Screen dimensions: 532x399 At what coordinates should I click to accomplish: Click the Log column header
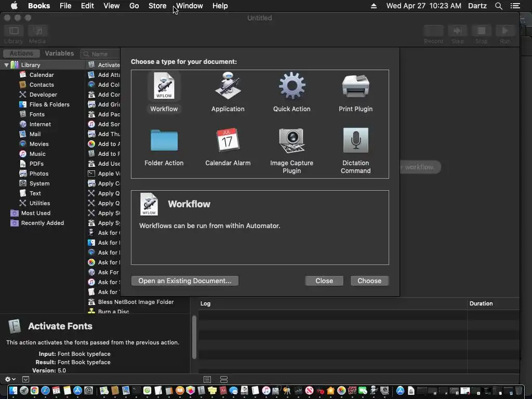point(205,303)
